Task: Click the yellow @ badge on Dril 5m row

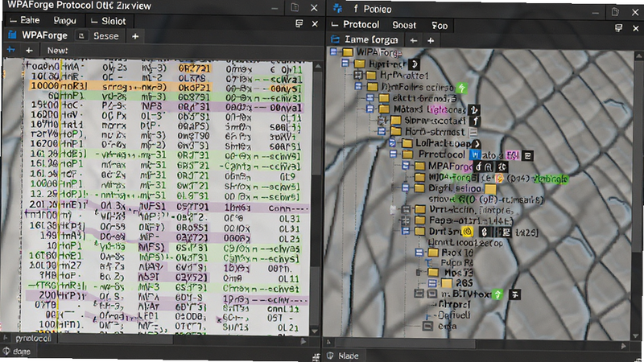Action: [x=467, y=232]
